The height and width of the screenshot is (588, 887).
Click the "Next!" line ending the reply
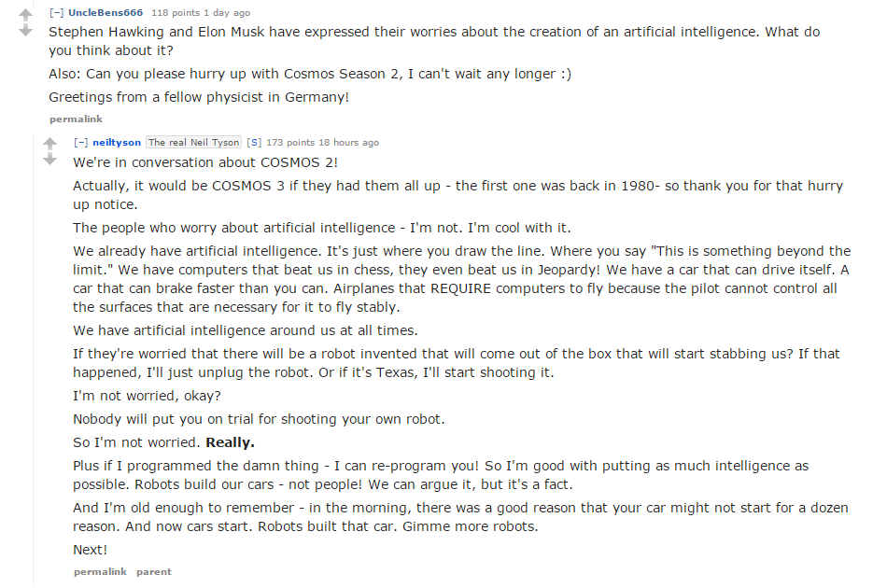[x=91, y=550]
